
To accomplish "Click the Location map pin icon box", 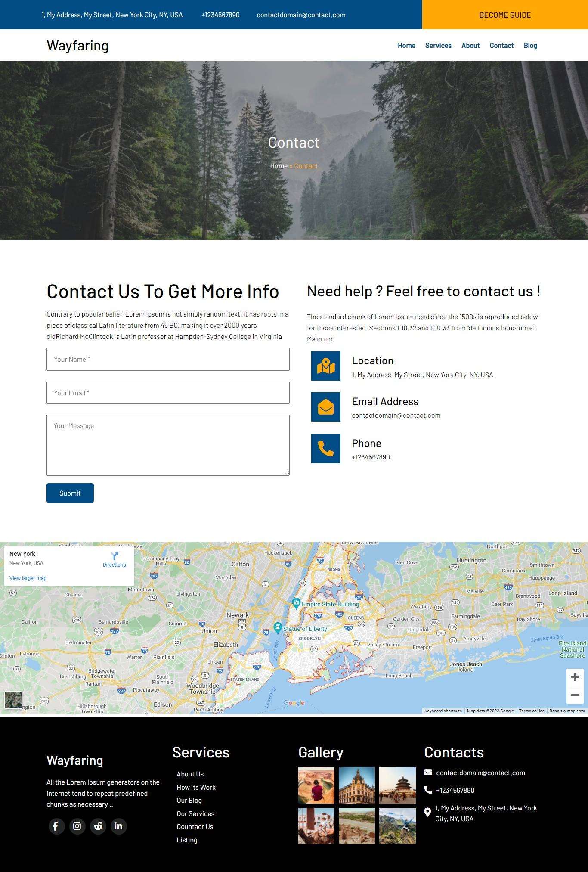I will (x=326, y=366).
